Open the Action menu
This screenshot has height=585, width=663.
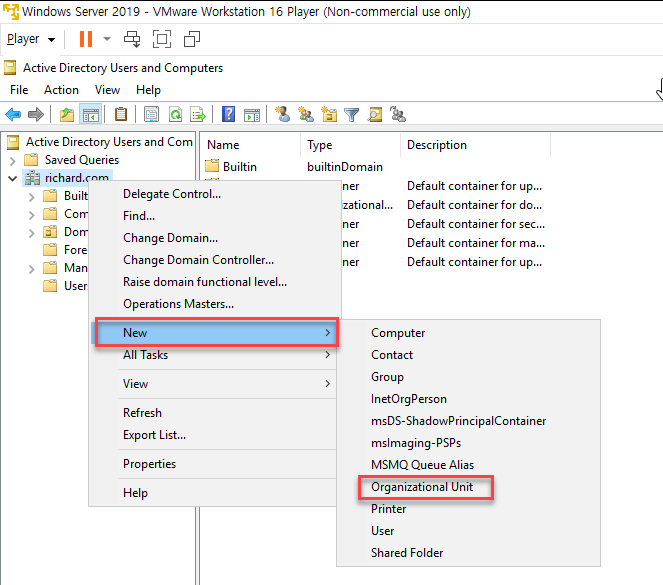click(61, 90)
